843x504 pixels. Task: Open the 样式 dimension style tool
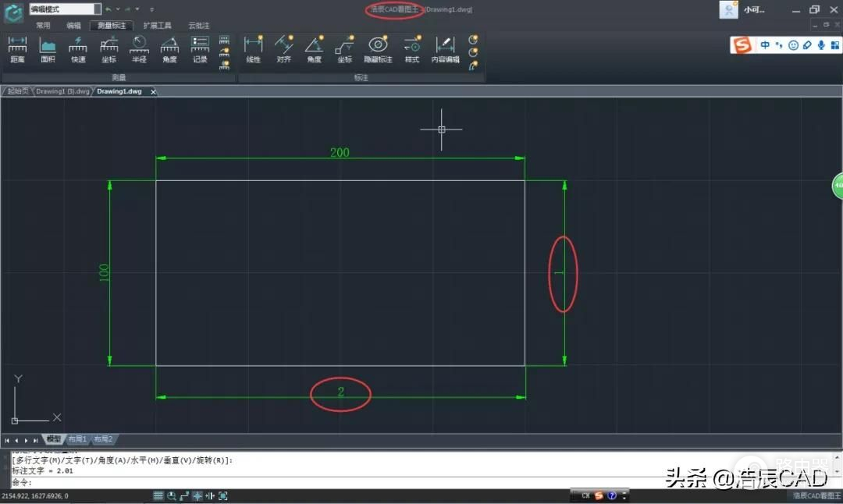[411, 49]
